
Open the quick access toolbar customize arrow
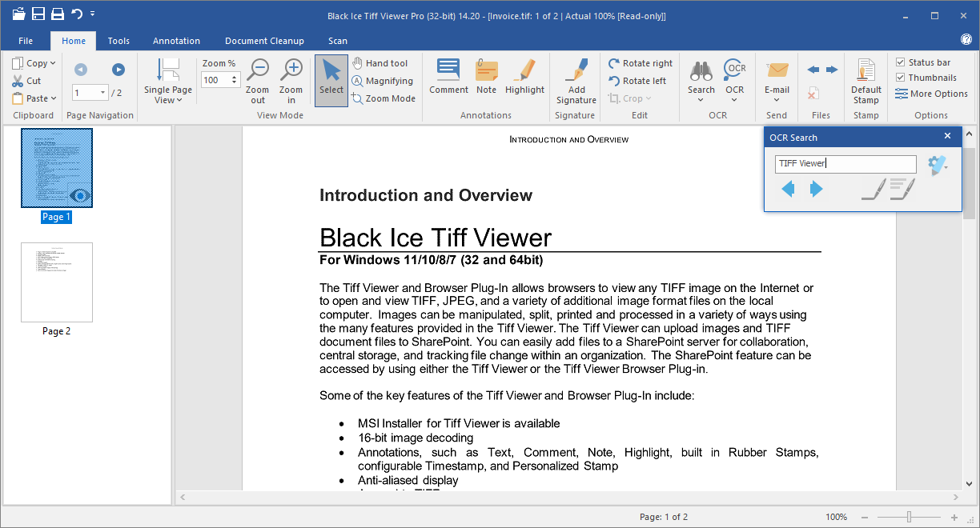93,14
